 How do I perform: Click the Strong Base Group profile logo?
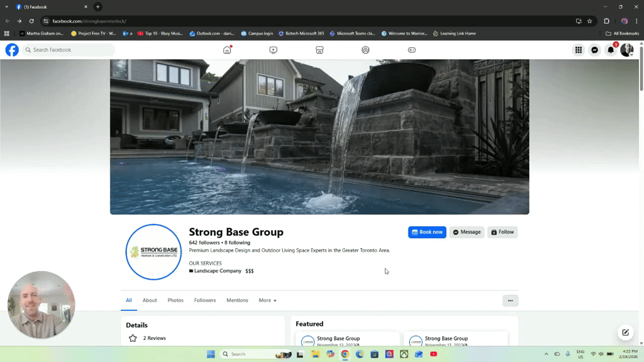(x=153, y=252)
